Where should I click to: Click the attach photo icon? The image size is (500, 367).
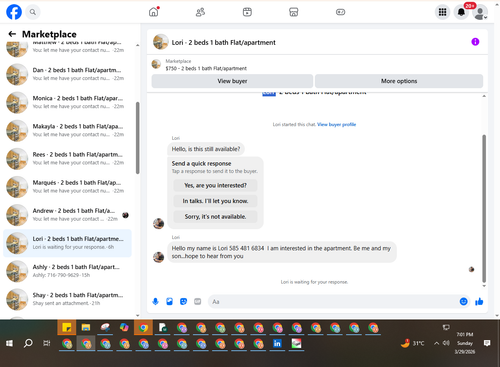coord(169,302)
